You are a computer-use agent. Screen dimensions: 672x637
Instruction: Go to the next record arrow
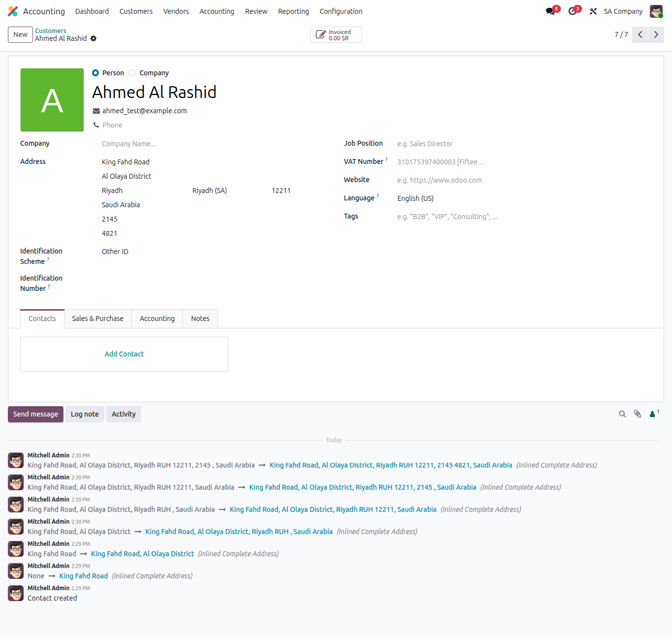(x=656, y=34)
